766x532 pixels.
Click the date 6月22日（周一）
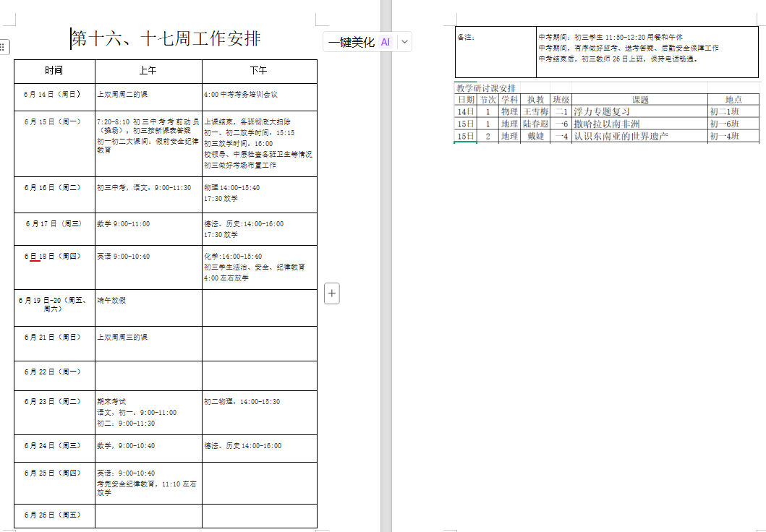(x=53, y=372)
